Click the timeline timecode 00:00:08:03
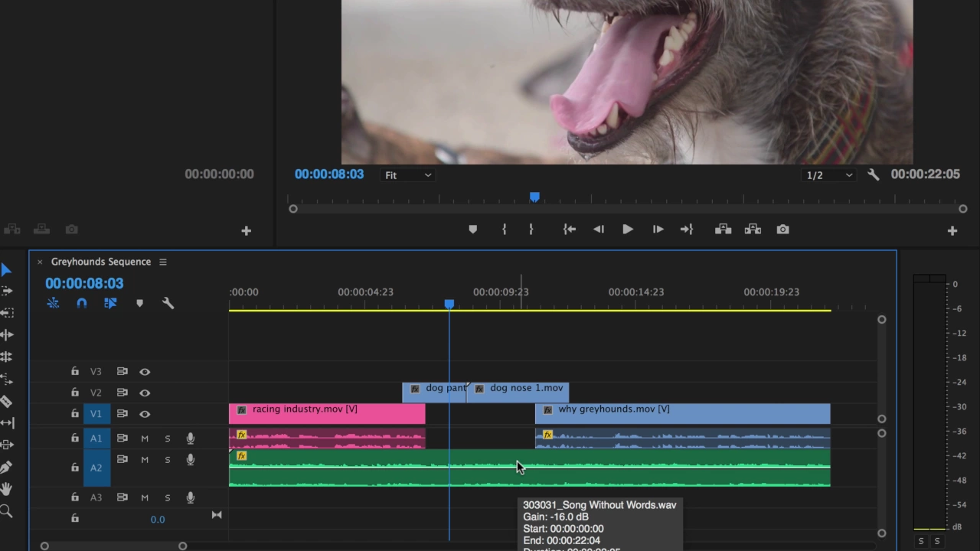Image resolution: width=980 pixels, height=551 pixels. [x=84, y=283]
